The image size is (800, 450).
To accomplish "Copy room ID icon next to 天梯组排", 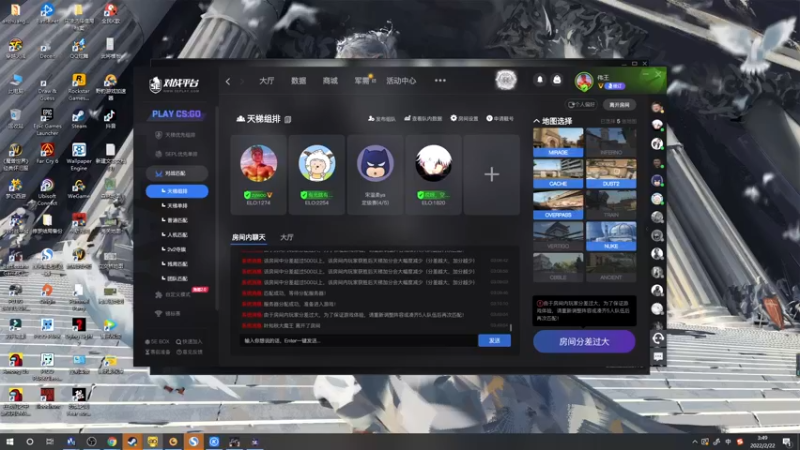I will coord(288,119).
